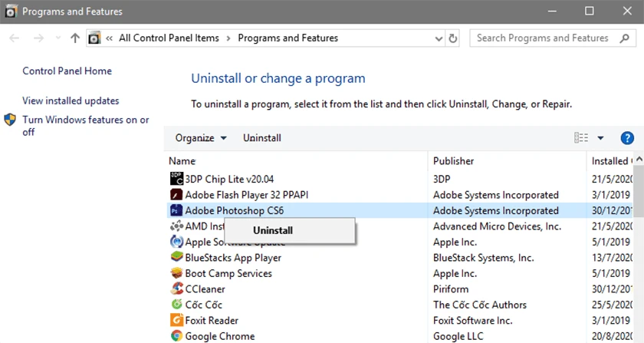Click the title bar Programs and Features icon
Screen dimensions: 644x343
tap(11, 11)
